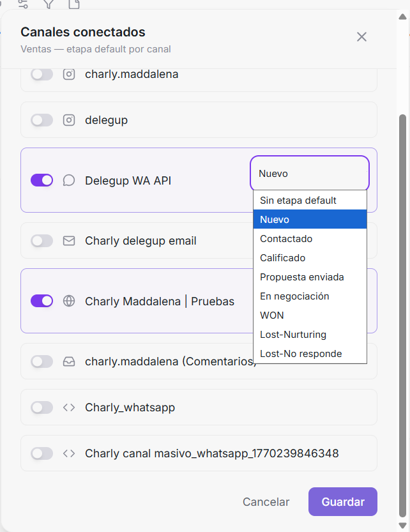The width and height of the screenshot is (410, 532).
Task: Click the 'Charly delegup email' channel name
Action: tap(140, 241)
